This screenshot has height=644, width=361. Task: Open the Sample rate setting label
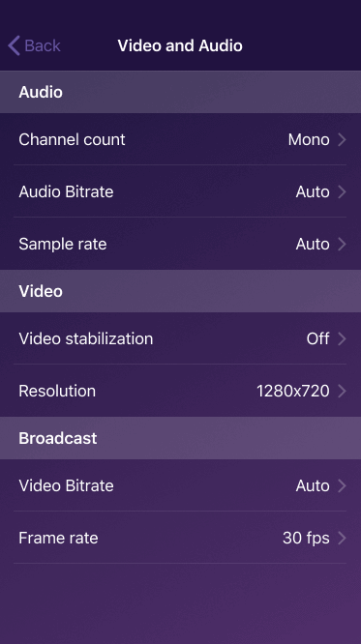click(63, 244)
